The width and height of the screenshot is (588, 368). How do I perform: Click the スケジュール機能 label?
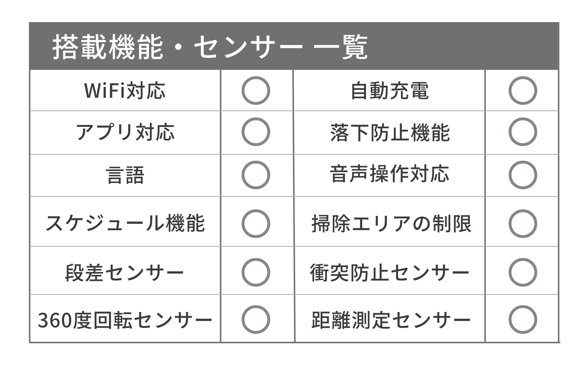click(x=125, y=224)
